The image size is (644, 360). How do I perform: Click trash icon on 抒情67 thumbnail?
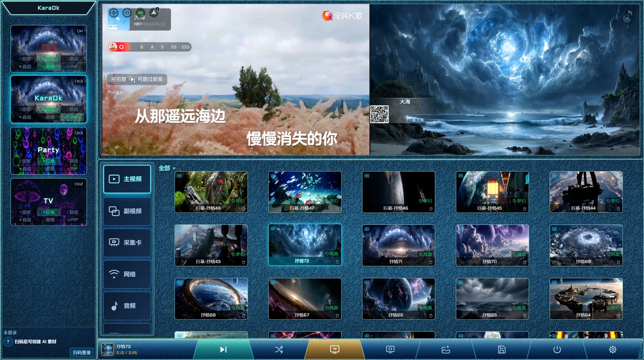pyautogui.click(x=337, y=315)
